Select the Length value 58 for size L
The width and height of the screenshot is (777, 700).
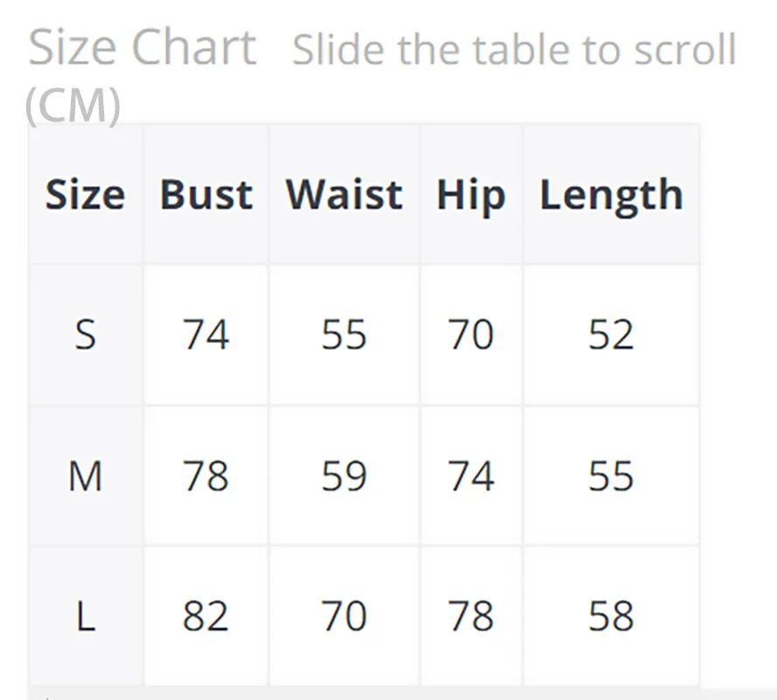[x=611, y=616]
